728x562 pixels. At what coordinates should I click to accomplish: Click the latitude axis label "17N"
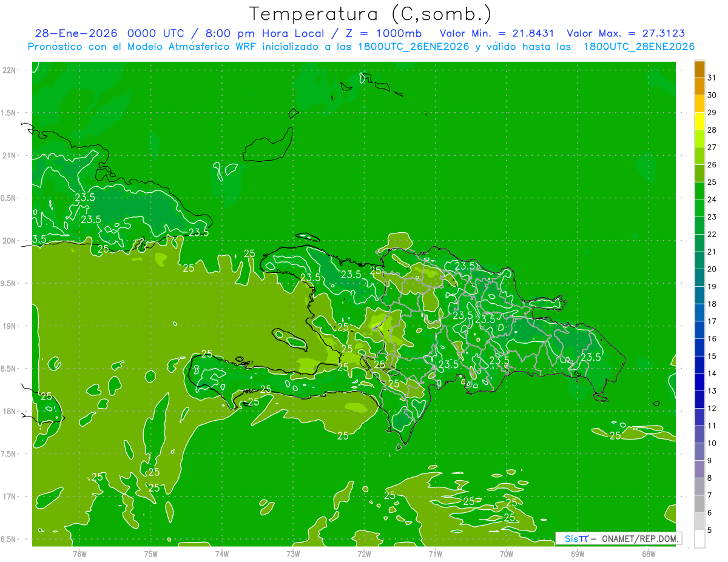tap(10, 497)
